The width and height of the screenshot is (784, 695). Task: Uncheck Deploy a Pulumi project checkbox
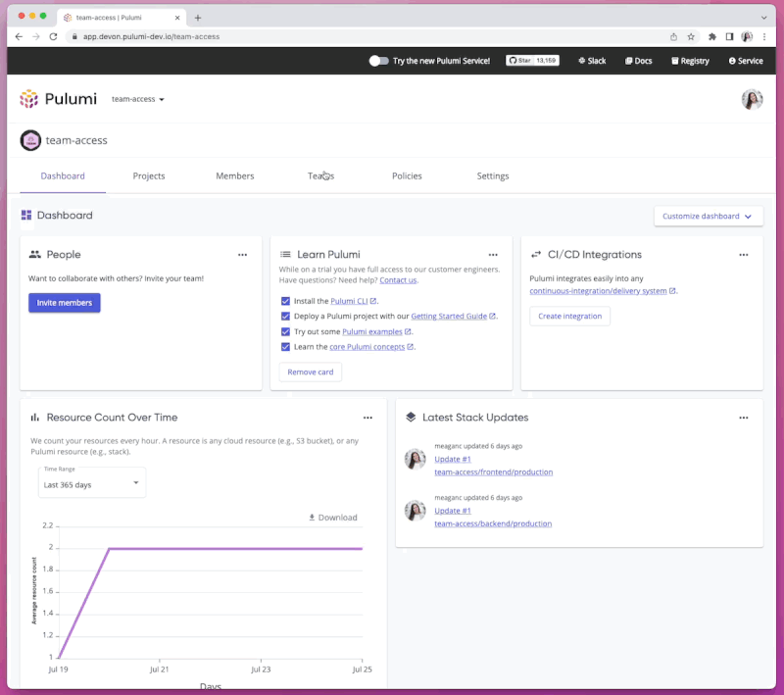[285, 316]
